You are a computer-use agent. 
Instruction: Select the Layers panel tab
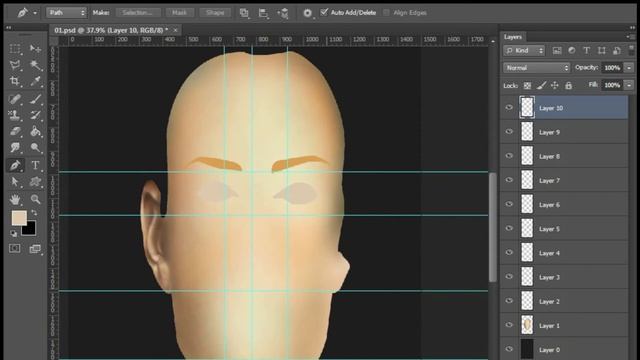coord(513,37)
